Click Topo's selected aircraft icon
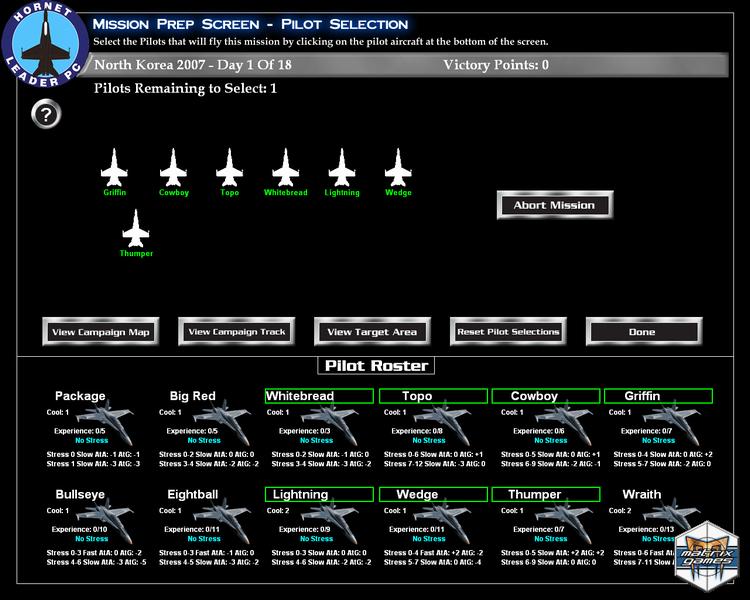The image size is (750, 600). [230, 166]
